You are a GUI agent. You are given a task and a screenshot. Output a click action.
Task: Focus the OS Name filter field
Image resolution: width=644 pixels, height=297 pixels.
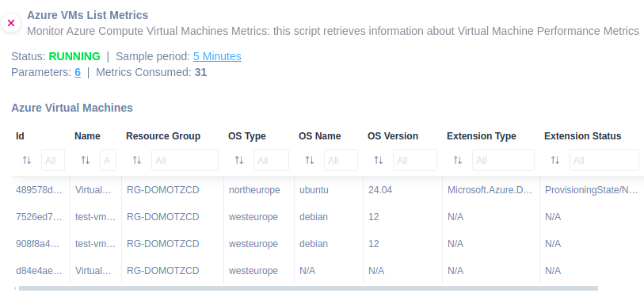tap(341, 160)
